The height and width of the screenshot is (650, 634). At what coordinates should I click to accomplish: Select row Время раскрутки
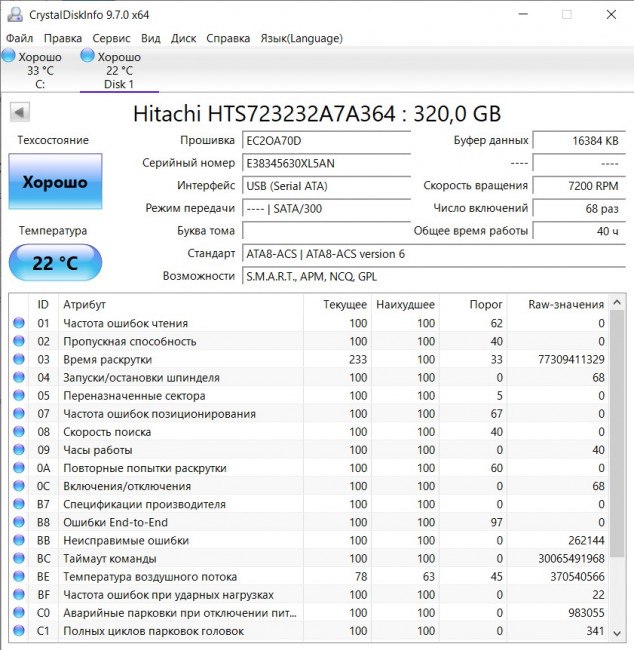point(309,359)
